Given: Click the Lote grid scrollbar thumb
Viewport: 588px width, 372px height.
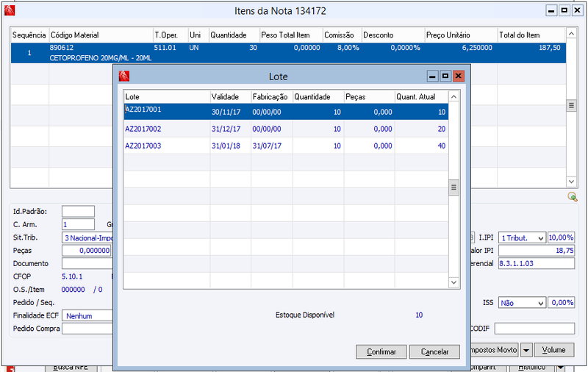Looking at the screenshot, I should [x=453, y=187].
